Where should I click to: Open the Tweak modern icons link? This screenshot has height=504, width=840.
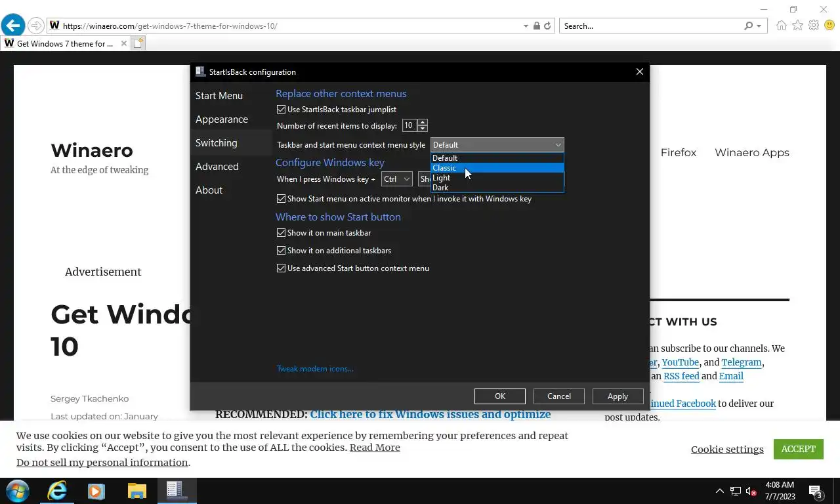click(315, 369)
